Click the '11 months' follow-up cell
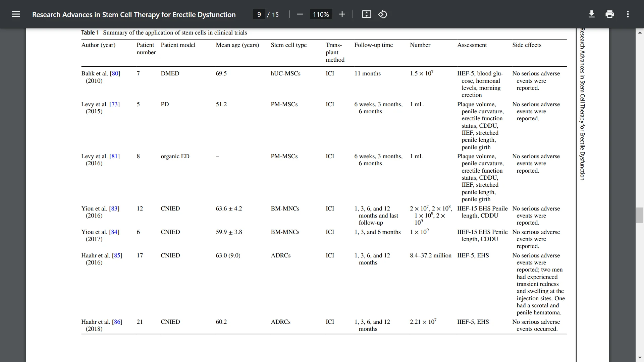The height and width of the screenshot is (362, 644). point(368,73)
